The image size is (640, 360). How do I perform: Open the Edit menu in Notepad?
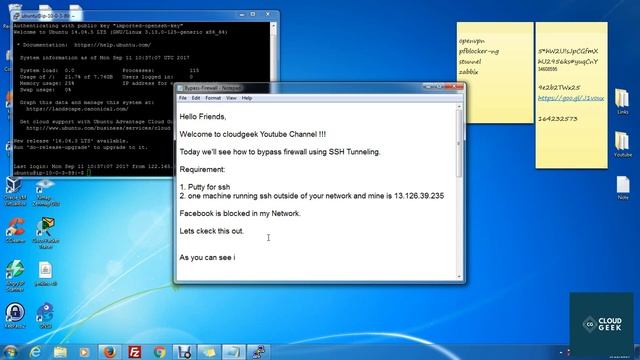(196, 98)
